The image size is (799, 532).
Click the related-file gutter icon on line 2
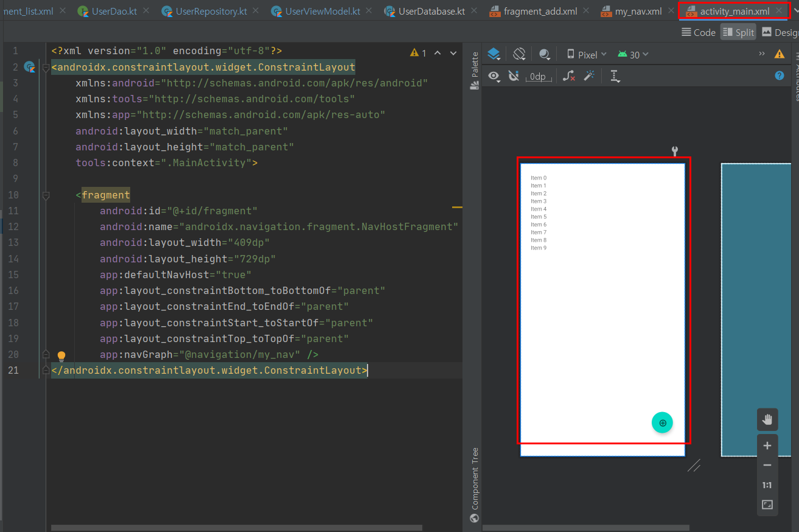29,66
